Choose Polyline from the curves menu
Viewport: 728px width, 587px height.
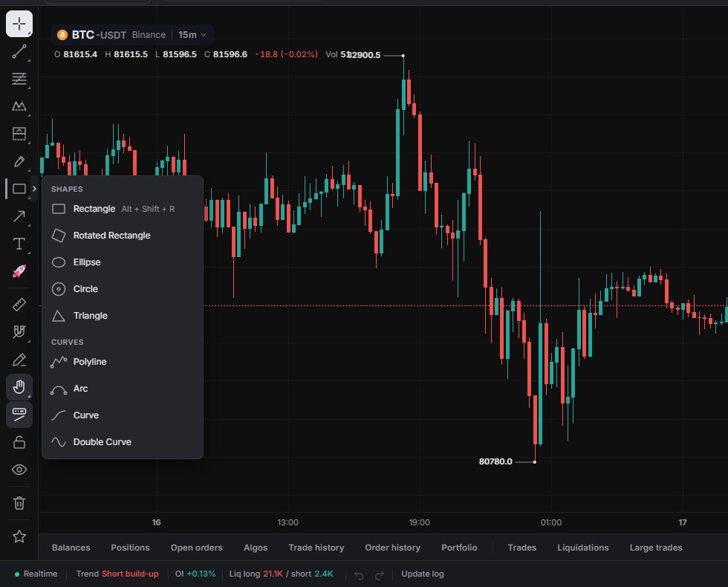click(123, 362)
